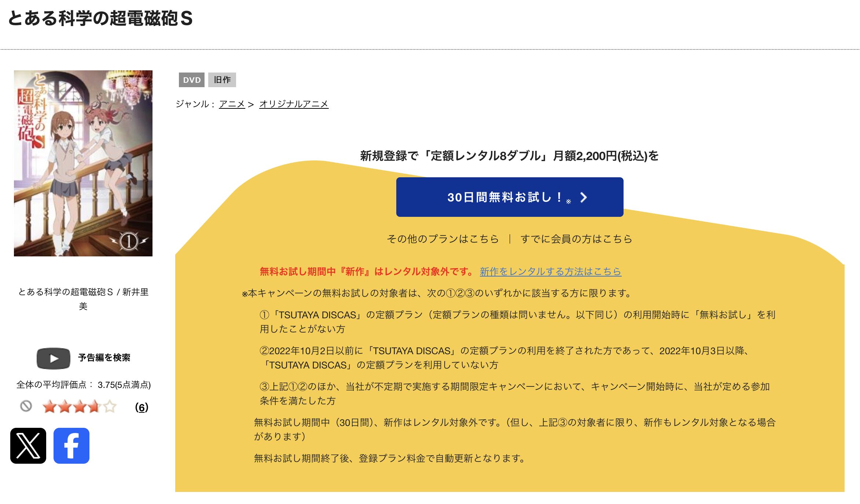860x504 pixels.
Task: Rate one star
Action: 49,407
